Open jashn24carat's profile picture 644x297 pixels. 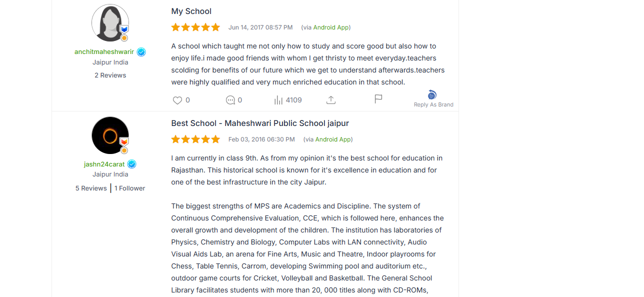click(x=110, y=135)
